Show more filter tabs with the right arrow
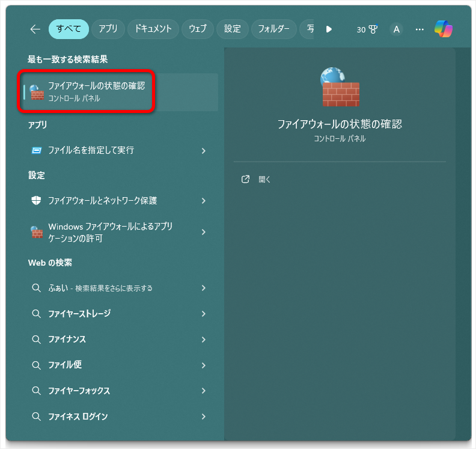This screenshot has height=449, width=476. (329, 29)
